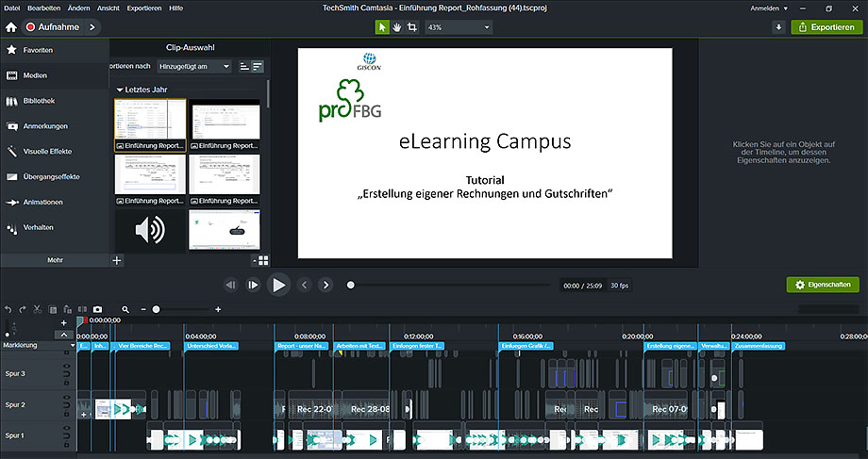The height and width of the screenshot is (459, 868).
Task: Redo the last timeline action
Action: (23, 310)
